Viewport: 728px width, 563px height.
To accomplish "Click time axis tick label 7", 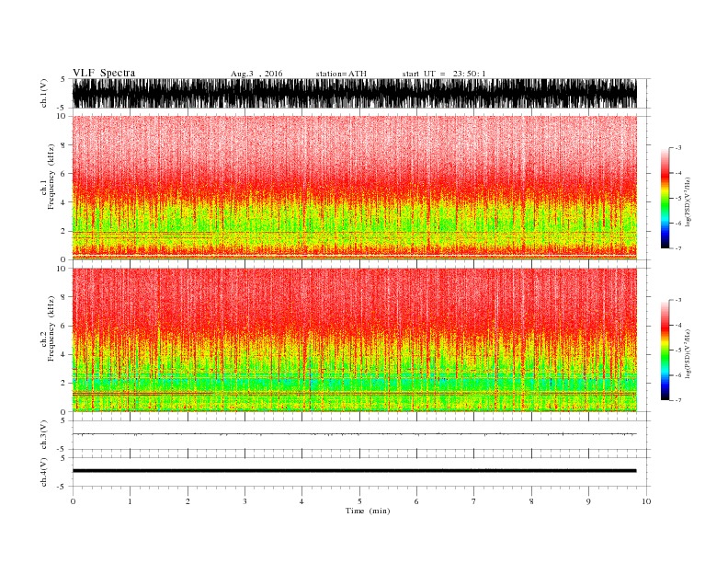I will coord(473,501).
